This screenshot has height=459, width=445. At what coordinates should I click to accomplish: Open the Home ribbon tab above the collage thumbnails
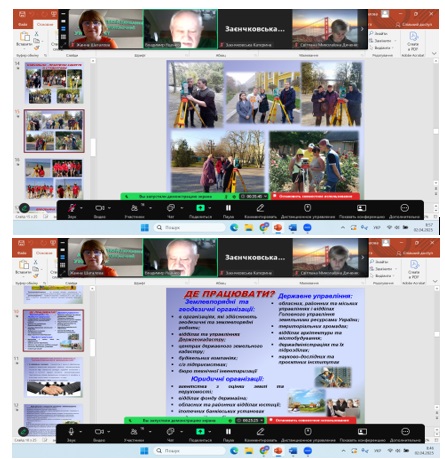tap(44, 24)
